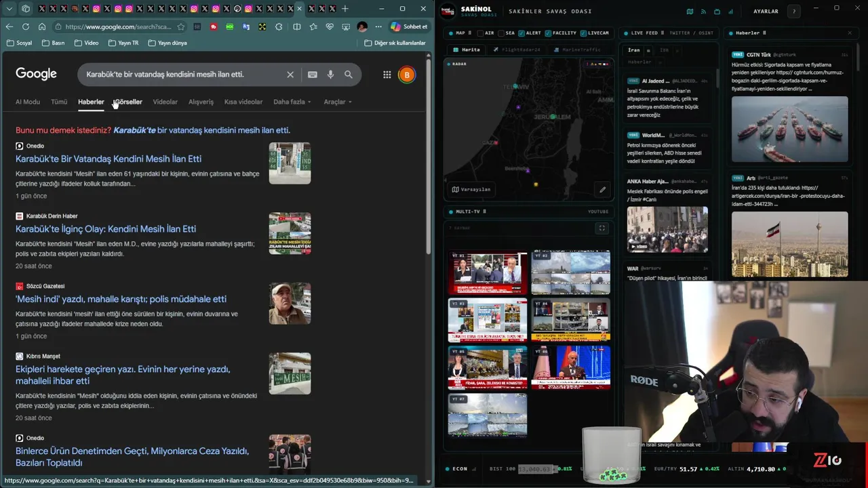The width and height of the screenshot is (868, 488).
Task: Clear the Google search box text
Action: pos(290,75)
